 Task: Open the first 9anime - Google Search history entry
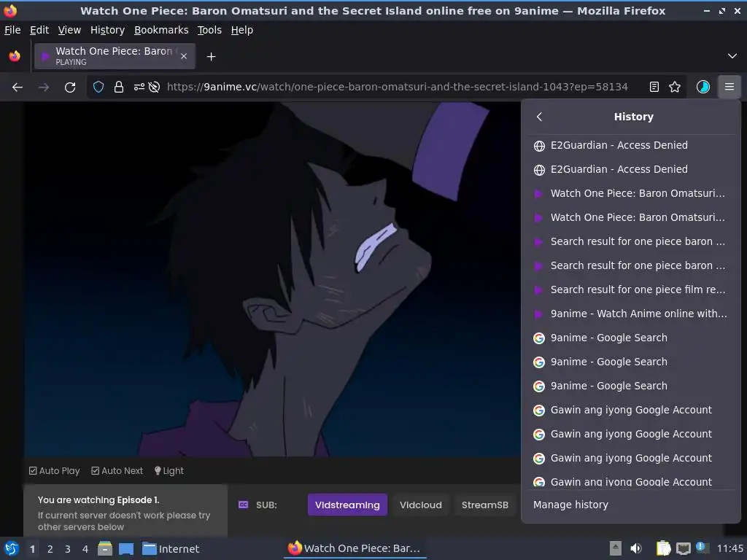coord(631,338)
